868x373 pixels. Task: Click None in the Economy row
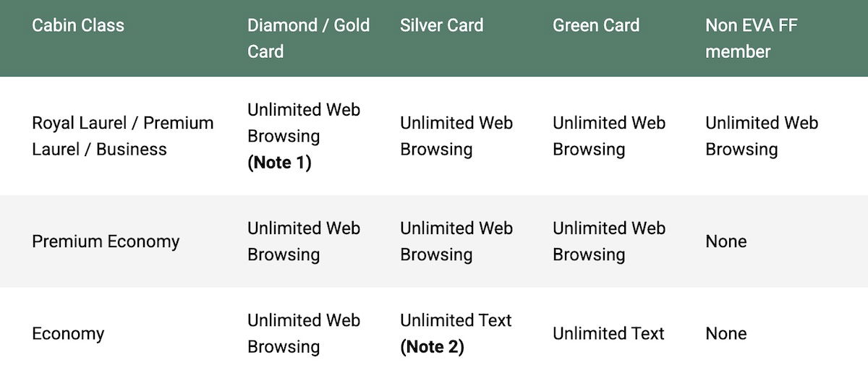pyautogui.click(x=726, y=334)
